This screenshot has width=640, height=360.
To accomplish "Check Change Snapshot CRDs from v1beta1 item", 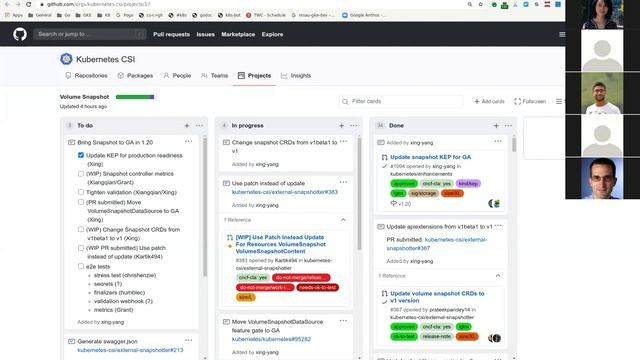I will (81, 229).
